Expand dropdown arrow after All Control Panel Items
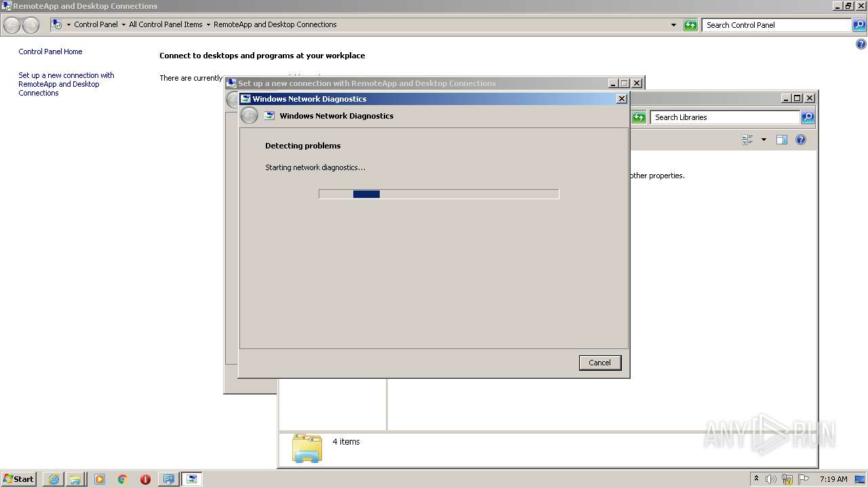Screen dimensions: 868x488 (x=208, y=25)
